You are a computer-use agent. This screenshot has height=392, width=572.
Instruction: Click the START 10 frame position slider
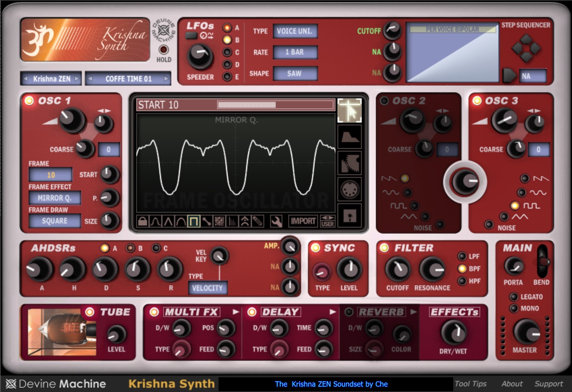pos(276,105)
